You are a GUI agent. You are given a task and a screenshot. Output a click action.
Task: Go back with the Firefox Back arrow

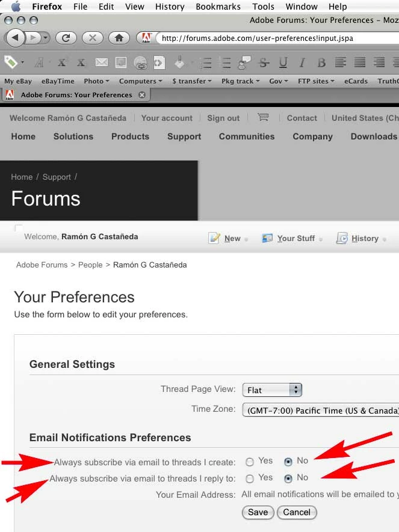tap(15, 38)
